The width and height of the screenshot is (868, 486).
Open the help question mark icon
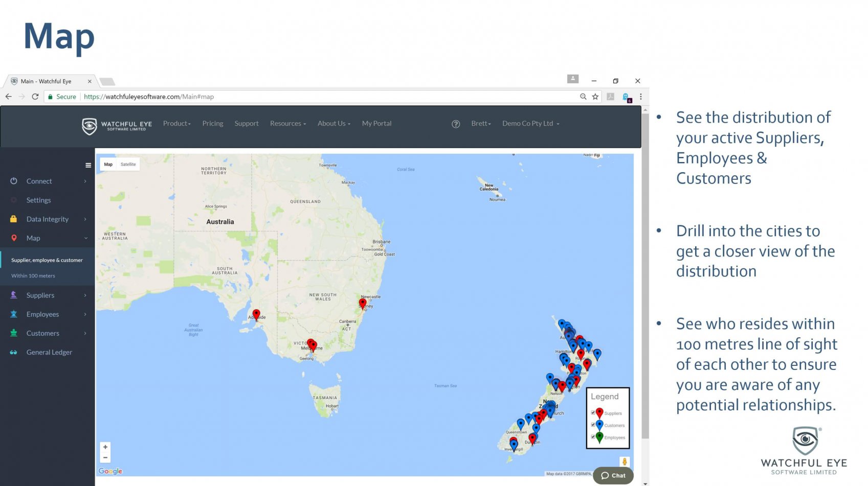(456, 124)
